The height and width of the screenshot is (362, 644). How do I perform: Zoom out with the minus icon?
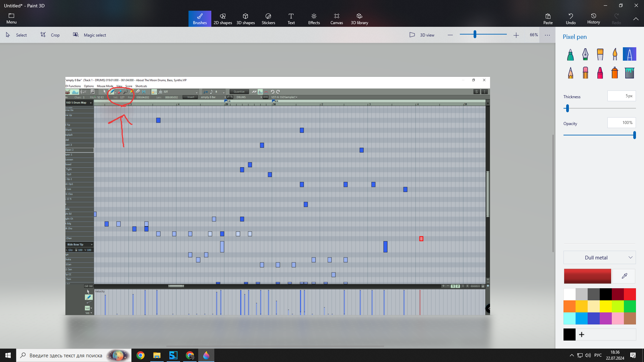pyautogui.click(x=450, y=35)
